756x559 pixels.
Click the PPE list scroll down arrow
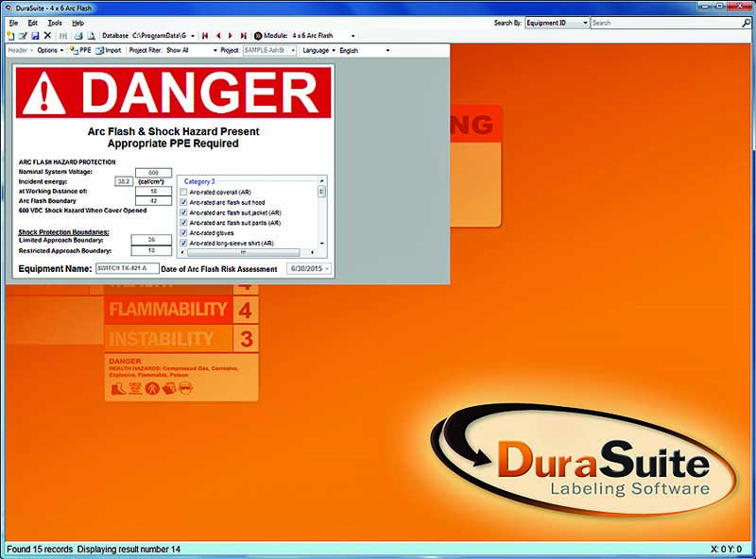coord(321,244)
